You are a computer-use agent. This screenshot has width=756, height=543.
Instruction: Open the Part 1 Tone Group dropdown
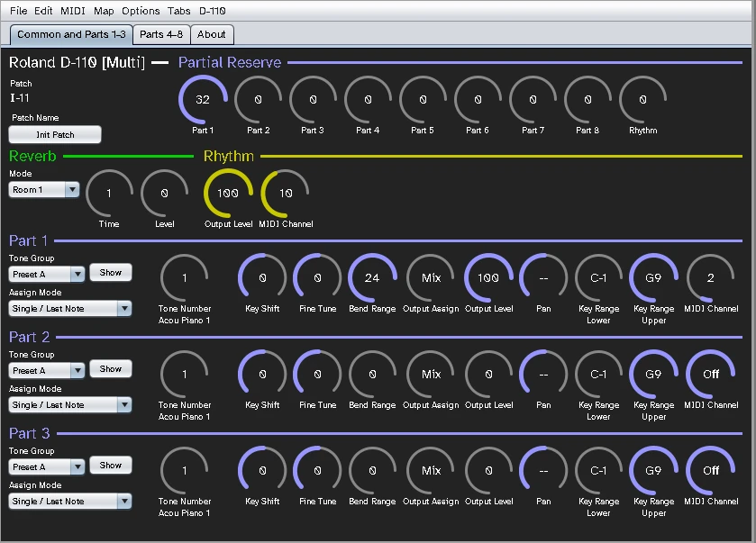[47, 274]
